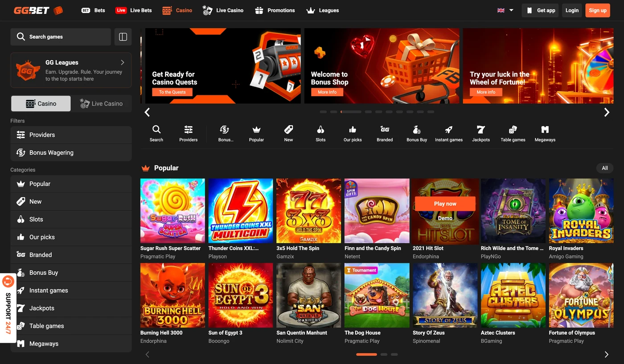624x364 pixels.
Task: Select Instant games rocket icon in strip
Action: [x=449, y=129]
